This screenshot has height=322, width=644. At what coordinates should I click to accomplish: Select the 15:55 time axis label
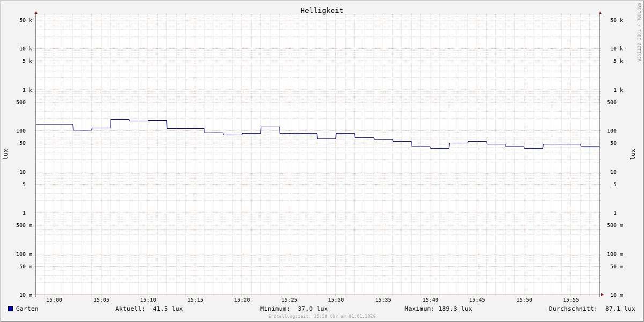coord(571,300)
